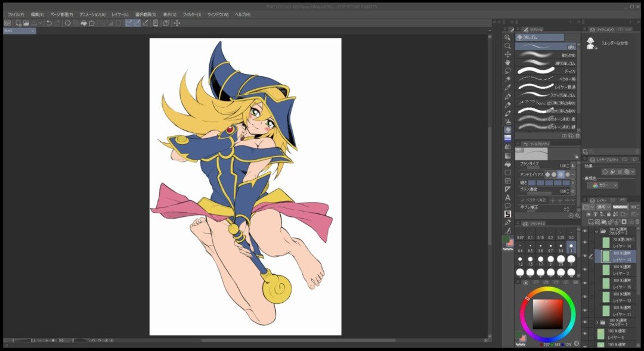Toggle visibility of フォルダー 2 folder
Viewport: 644px width, 351px height.
(x=585, y=231)
